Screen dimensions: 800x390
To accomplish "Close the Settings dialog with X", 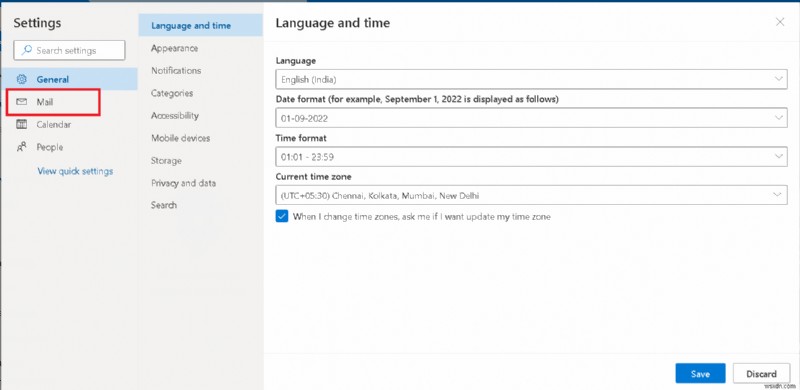I will [x=780, y=22].
